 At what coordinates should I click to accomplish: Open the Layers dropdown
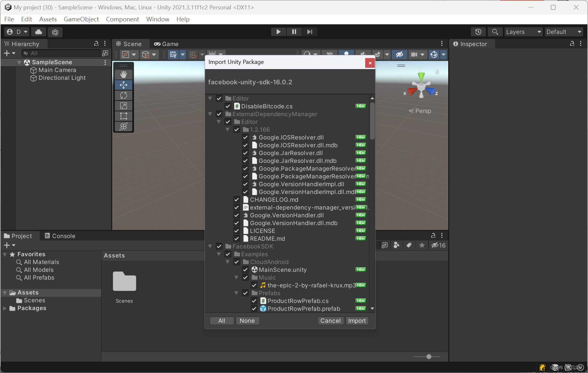click(x=523, y=32)
